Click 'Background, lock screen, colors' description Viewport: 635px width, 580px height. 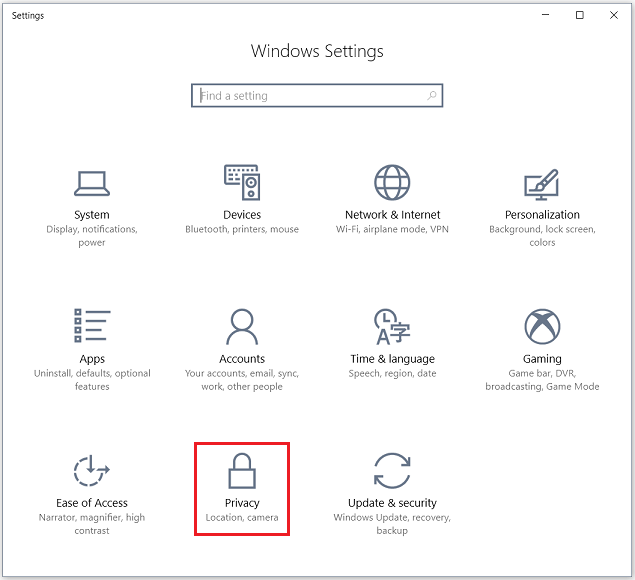point(542,236)
